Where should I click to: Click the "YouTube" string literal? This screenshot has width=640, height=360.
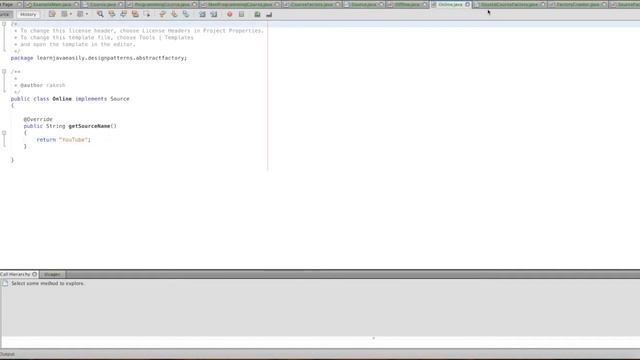pyautogui.click(x=73, y=140)
